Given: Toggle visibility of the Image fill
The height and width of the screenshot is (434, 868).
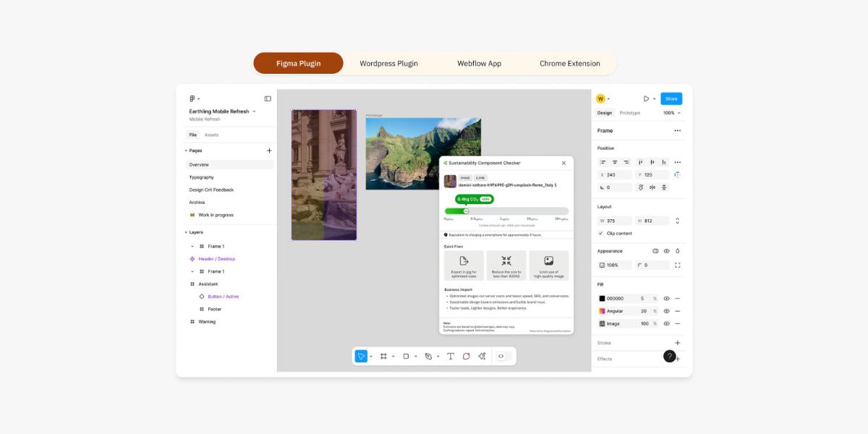Looking at the screenshot, I should pyautogui.click(x=666, y=324).
